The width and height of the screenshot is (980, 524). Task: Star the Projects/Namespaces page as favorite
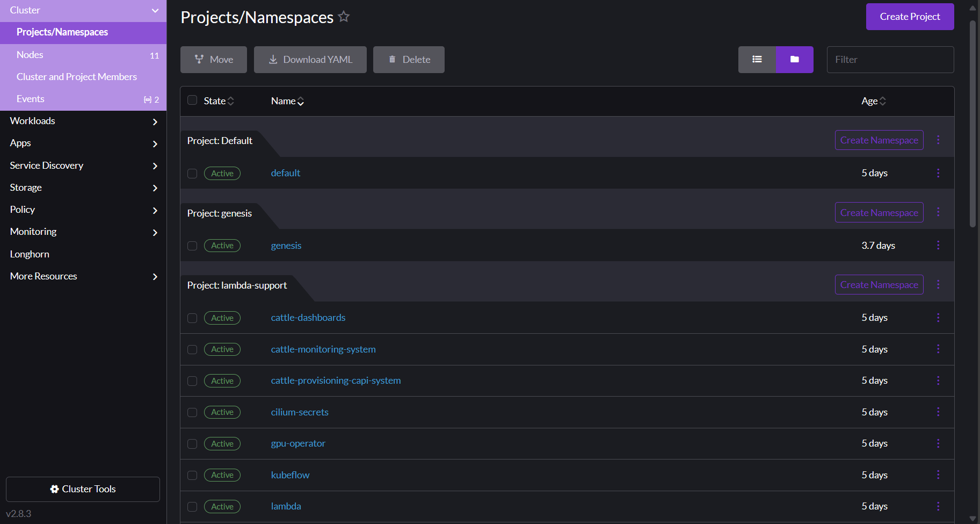click(344, 16)
